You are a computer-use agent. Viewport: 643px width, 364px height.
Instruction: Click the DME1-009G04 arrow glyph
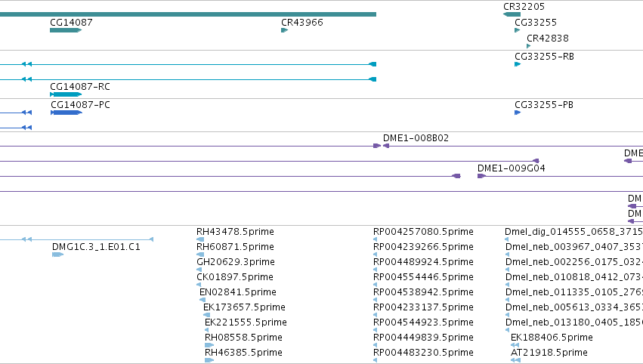pos(481,176)
